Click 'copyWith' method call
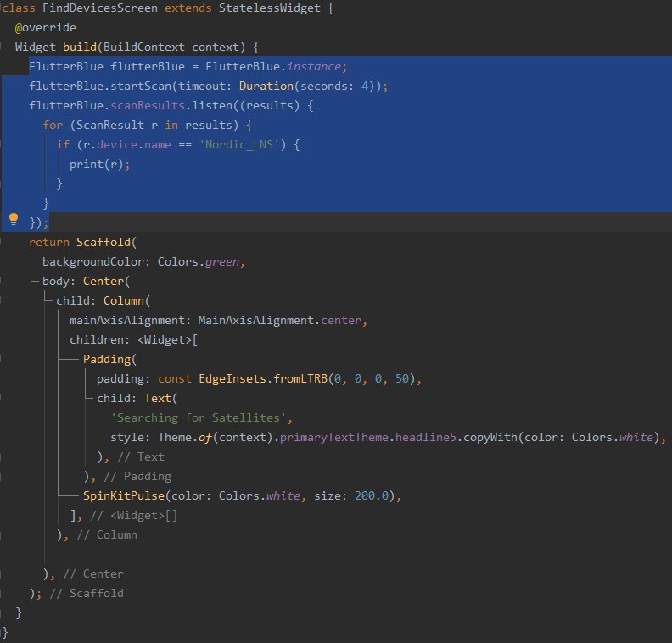The height and width of the screenshot is (643, 672). pyautogui.click(x=490, y=438)
